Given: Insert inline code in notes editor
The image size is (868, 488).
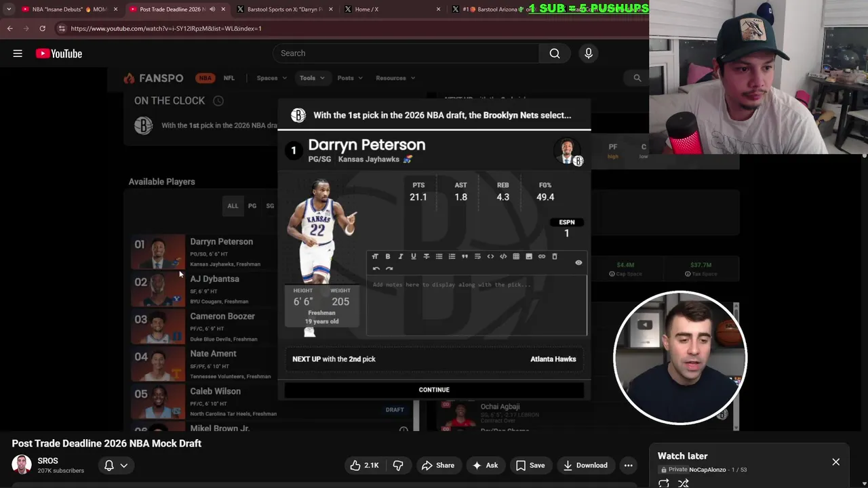Looking at the screenshot, I should 490,256.
